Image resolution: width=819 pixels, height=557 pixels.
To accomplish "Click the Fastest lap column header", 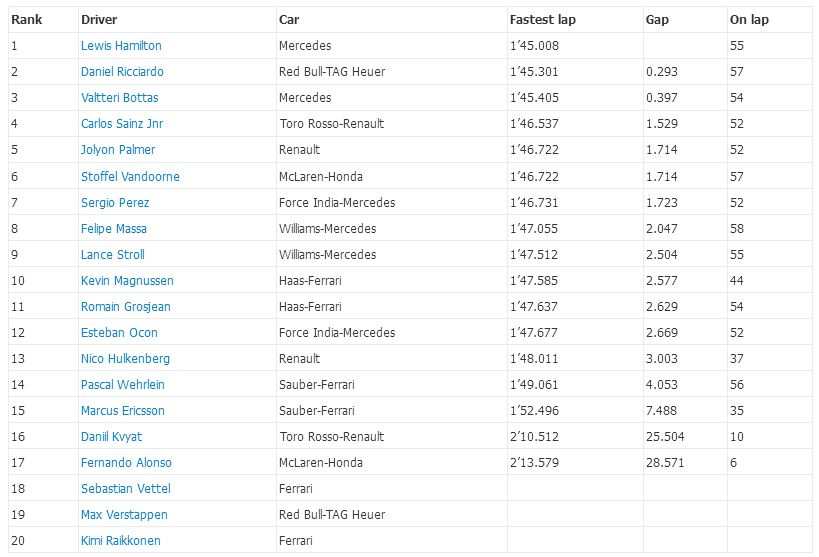I will point(543,20).
